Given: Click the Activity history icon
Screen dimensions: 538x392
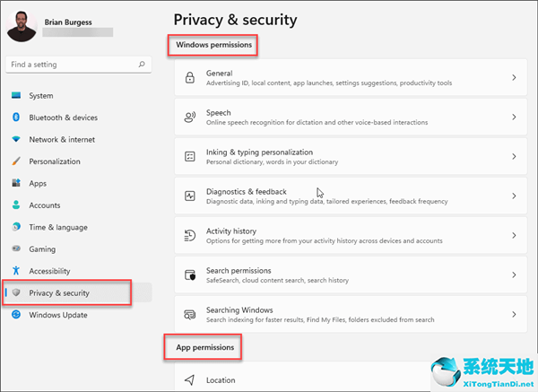Looking at the screenshot, I should (x=189, y=236).
